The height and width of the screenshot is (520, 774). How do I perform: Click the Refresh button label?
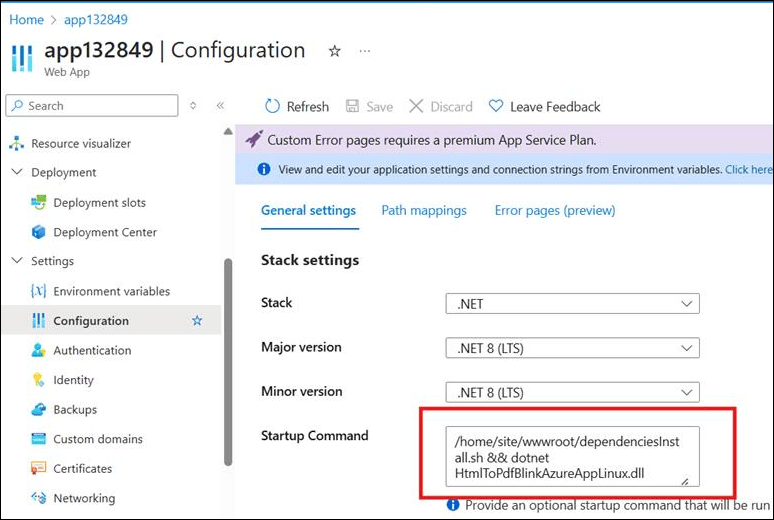pos(308,107)
